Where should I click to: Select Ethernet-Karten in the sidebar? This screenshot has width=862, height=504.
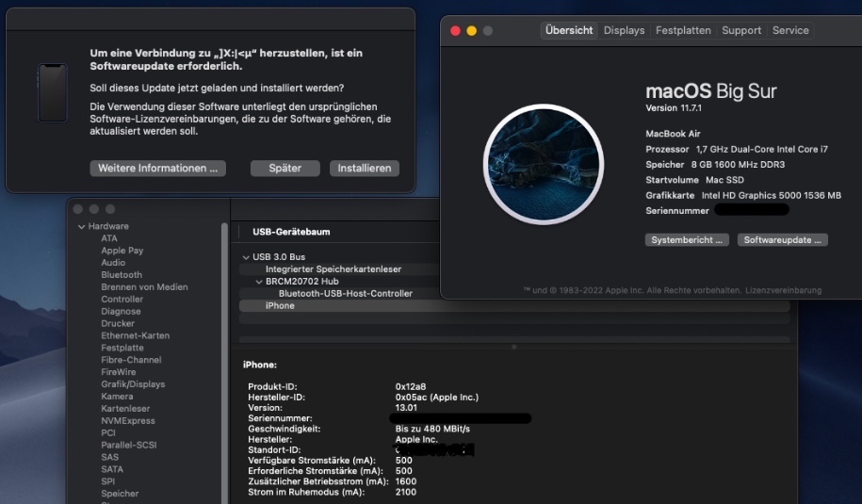136,335
